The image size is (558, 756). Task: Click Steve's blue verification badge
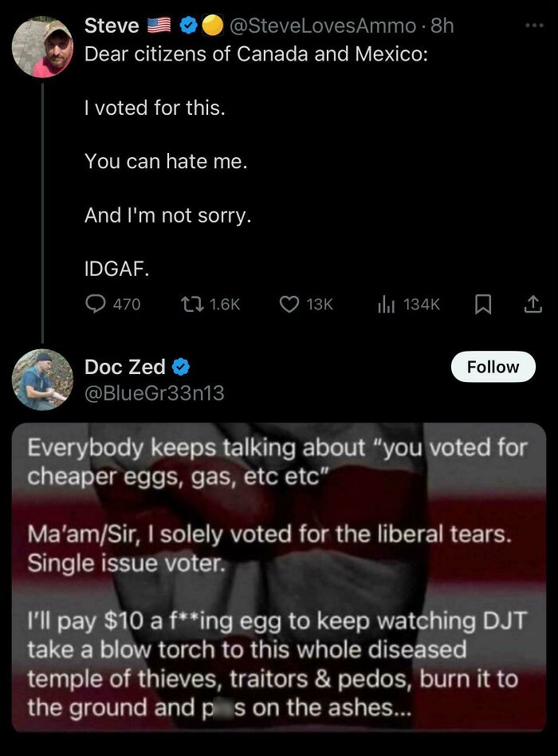pos(187,25)
